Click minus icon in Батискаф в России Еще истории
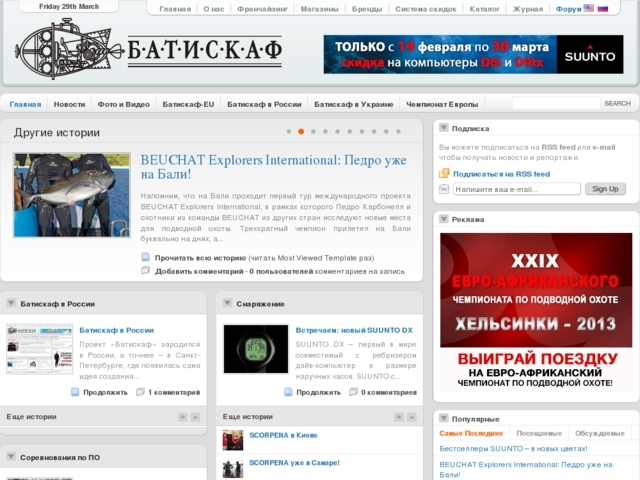 pos(196,417)
